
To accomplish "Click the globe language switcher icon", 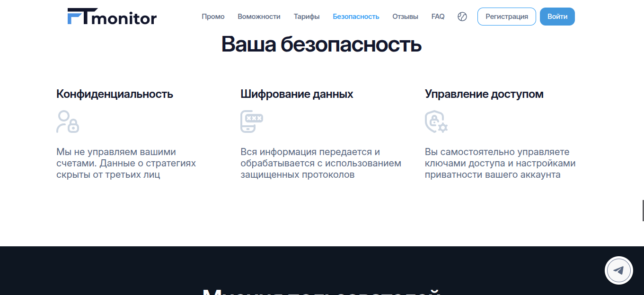I will pyautogui.click(x=462, y=17).
